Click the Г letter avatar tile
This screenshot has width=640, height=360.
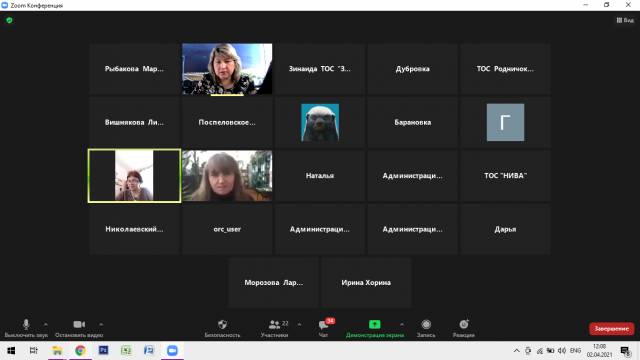pos(505,122)
